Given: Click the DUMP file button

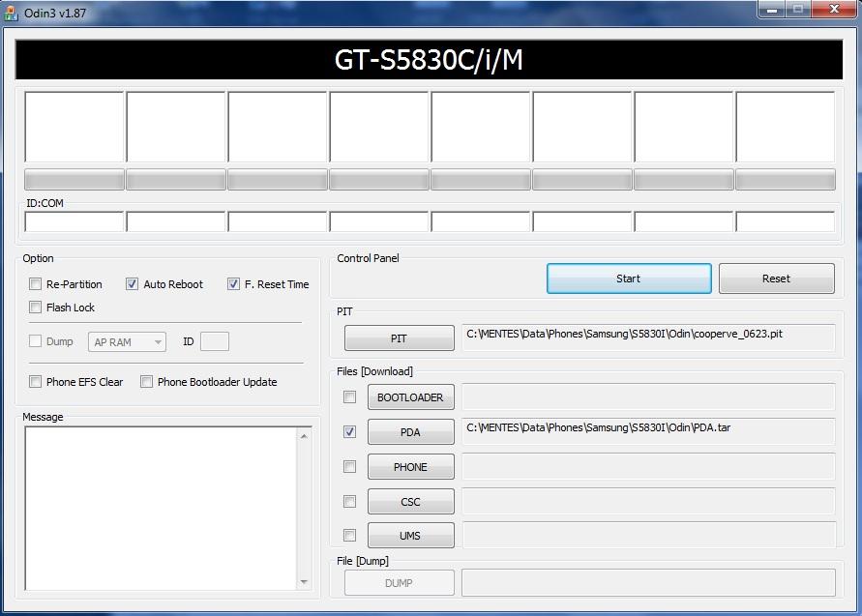Looking at the screenshot, I should click(x=400, y=583).
